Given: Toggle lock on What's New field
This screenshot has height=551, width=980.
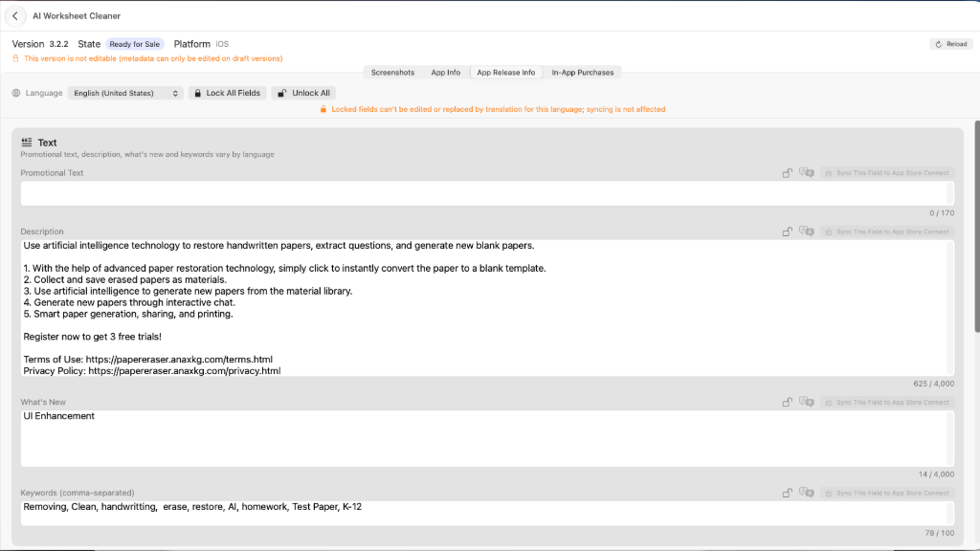Looking at the screenshot, I should coord(788,403).
